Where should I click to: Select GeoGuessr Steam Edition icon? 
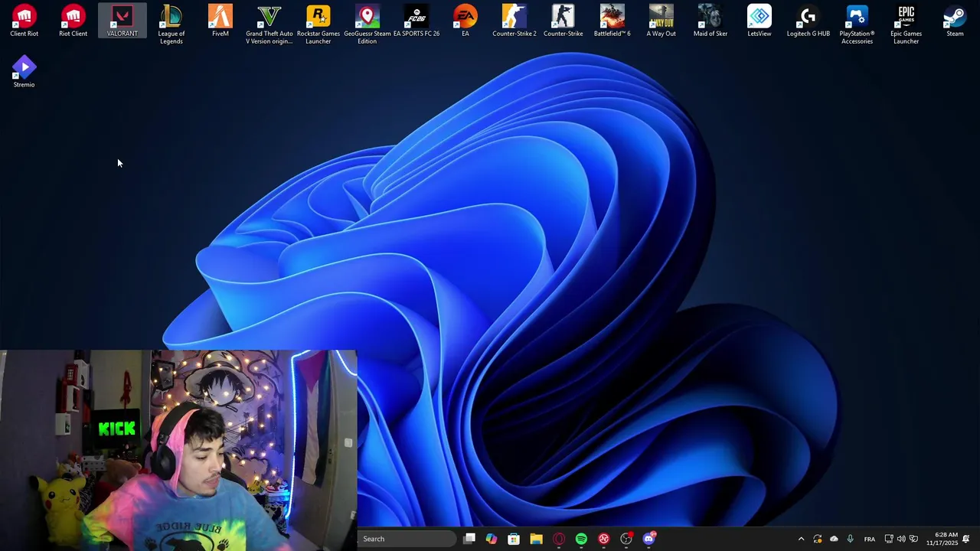click(x=367, y=24)
